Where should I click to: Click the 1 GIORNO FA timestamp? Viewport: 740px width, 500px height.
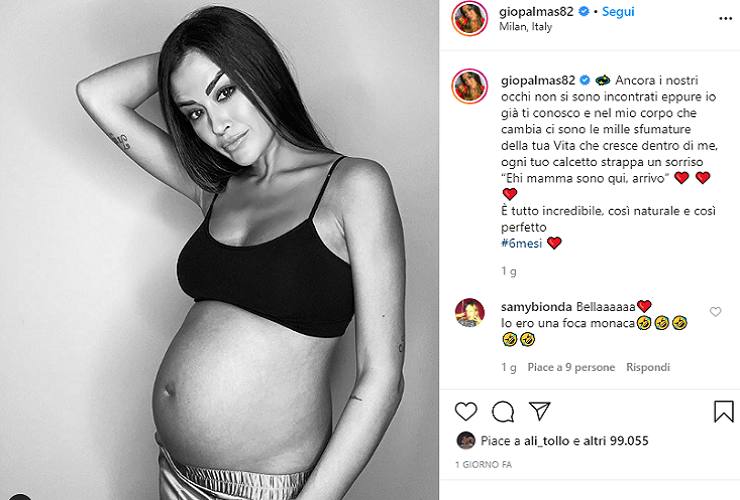(x=483, y=465)
